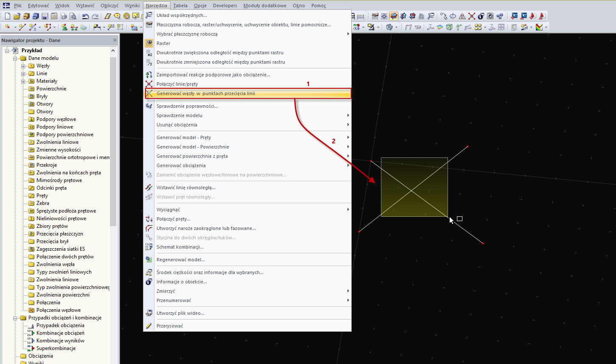Expand the Linie tree node
616x364 pixels.
click(23, 73)
